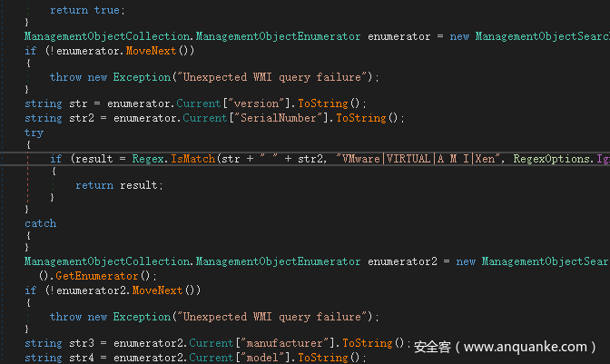Click the str4 variable declaration
Screen dimensions: 610x364
click(78, 358)
